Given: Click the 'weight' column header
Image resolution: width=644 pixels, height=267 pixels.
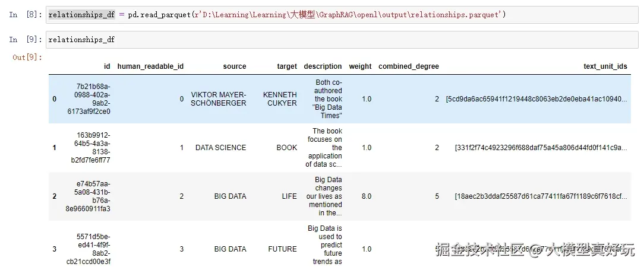Looking at the screenshot, I should click(x=360, y=66).
